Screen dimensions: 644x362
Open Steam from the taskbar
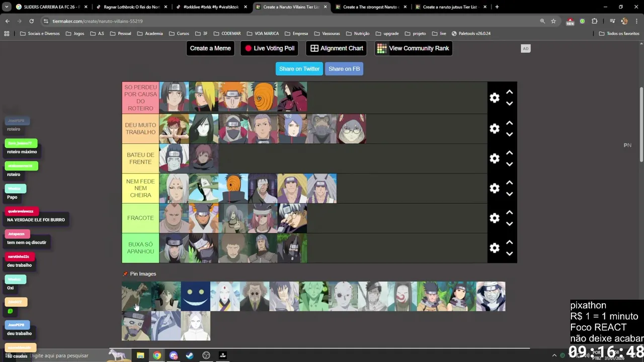coord(190,355)
